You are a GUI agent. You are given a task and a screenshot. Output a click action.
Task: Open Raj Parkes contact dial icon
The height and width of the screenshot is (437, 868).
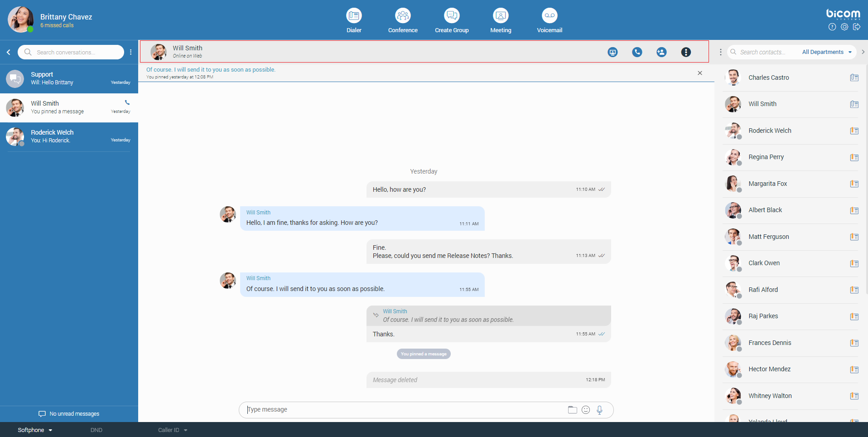(854, 316)
